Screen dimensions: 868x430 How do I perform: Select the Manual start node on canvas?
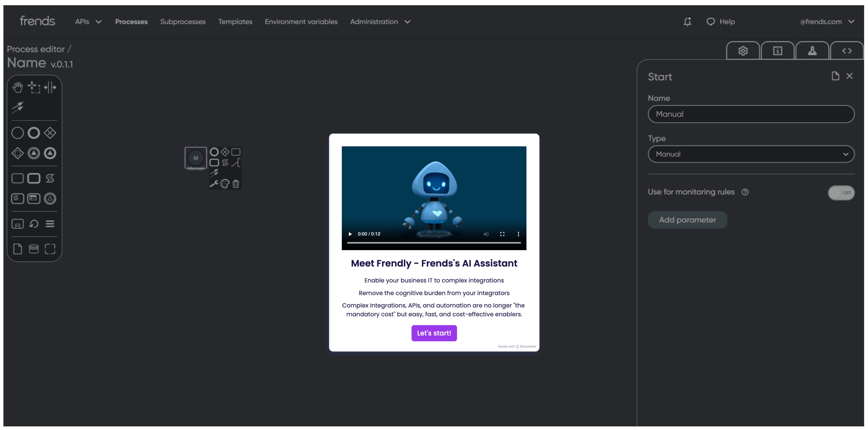click(x=195, y=158)
